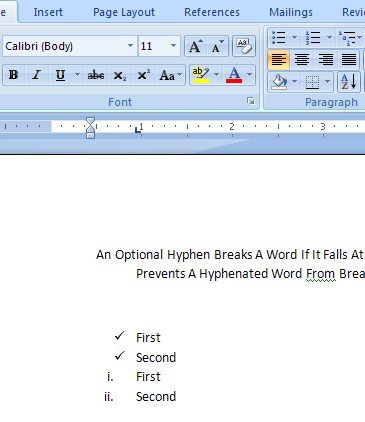Open the References tab
The width and height of the screenshot is (365, 422).
tap(212, 12)
